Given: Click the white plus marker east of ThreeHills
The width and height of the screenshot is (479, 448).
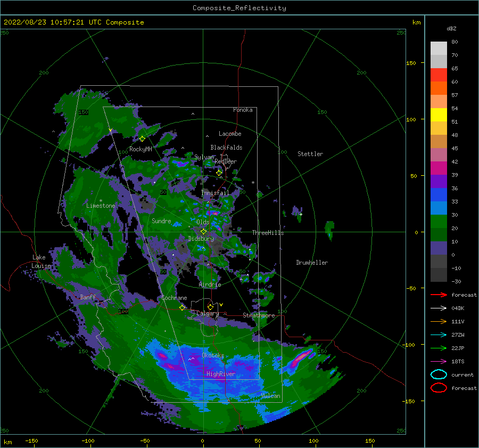Looking at the screenshot, I should [x=301, y=214].
